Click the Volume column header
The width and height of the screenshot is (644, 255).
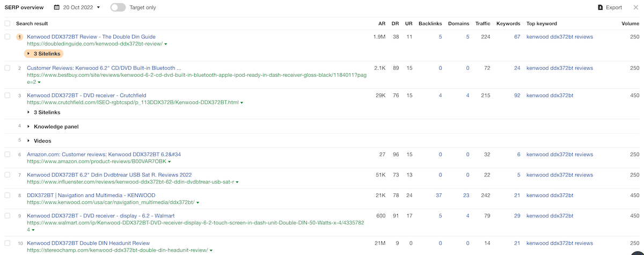click(631, 24)
